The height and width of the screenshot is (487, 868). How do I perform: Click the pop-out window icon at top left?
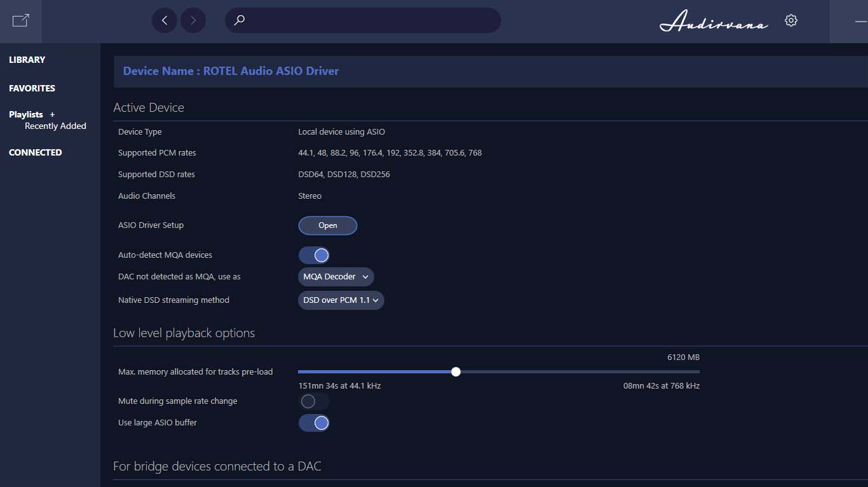(20, 20)
